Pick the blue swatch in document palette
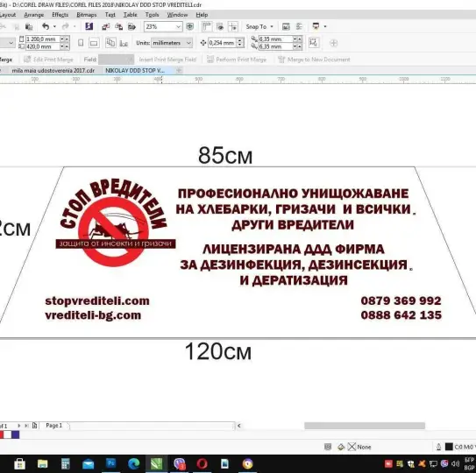The image size is (476, 473). [x=16, y=434]
